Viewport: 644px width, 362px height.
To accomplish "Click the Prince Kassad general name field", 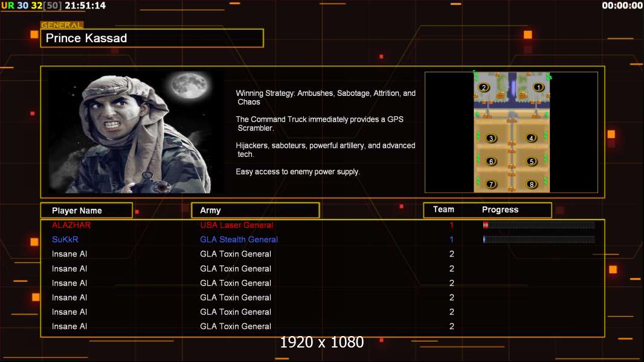I will coord(152,38).
